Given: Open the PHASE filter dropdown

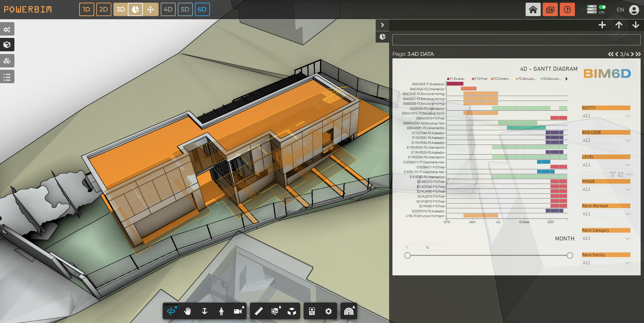Looking at the screenshot, I should coord(606,190).
